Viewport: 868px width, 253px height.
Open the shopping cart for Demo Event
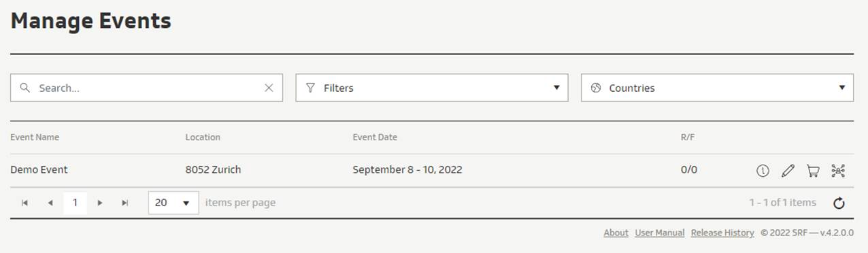[813, 171]
